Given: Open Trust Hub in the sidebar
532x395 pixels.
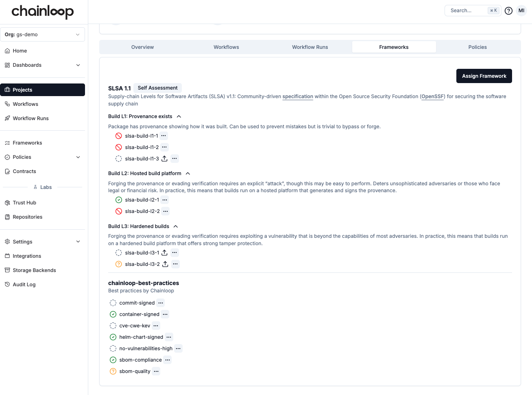Looking at the screenshot, I should pyautogui.click(x=42, y=203).
